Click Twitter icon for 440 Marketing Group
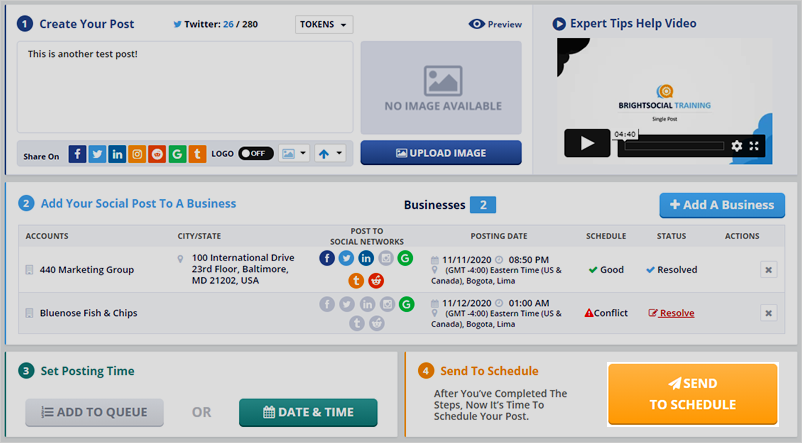This screenshot has width=802, height=443. [346, 259]
